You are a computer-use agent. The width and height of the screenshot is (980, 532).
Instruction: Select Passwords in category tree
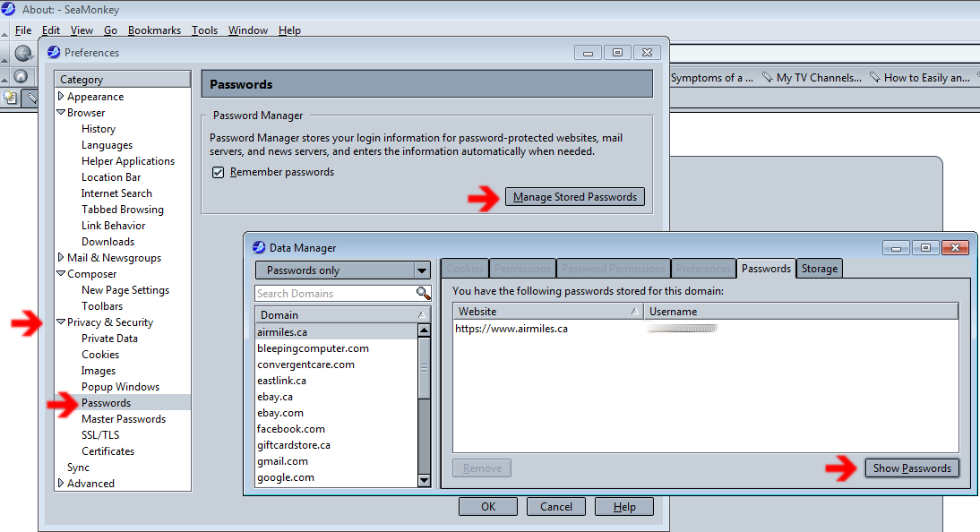106,403
